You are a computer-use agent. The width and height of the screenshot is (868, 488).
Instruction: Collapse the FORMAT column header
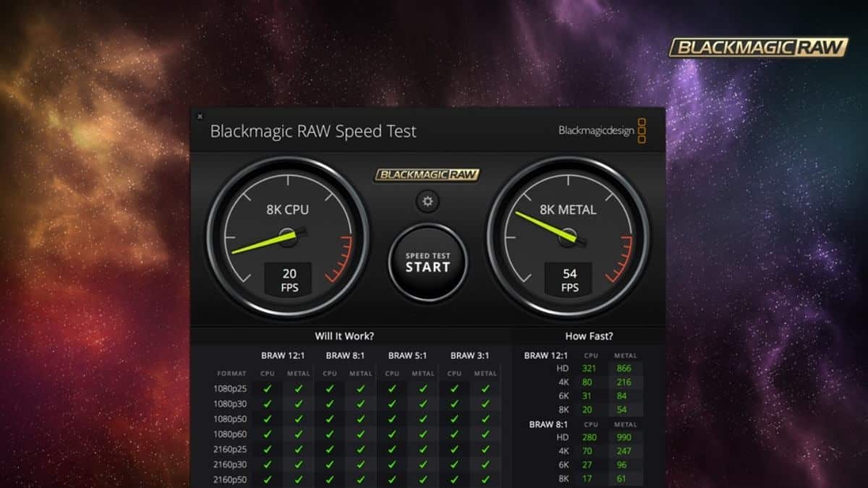(231, 373)
